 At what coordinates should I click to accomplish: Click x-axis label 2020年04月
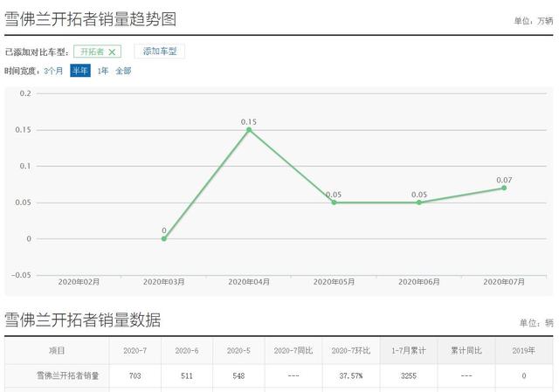[249, 282]
